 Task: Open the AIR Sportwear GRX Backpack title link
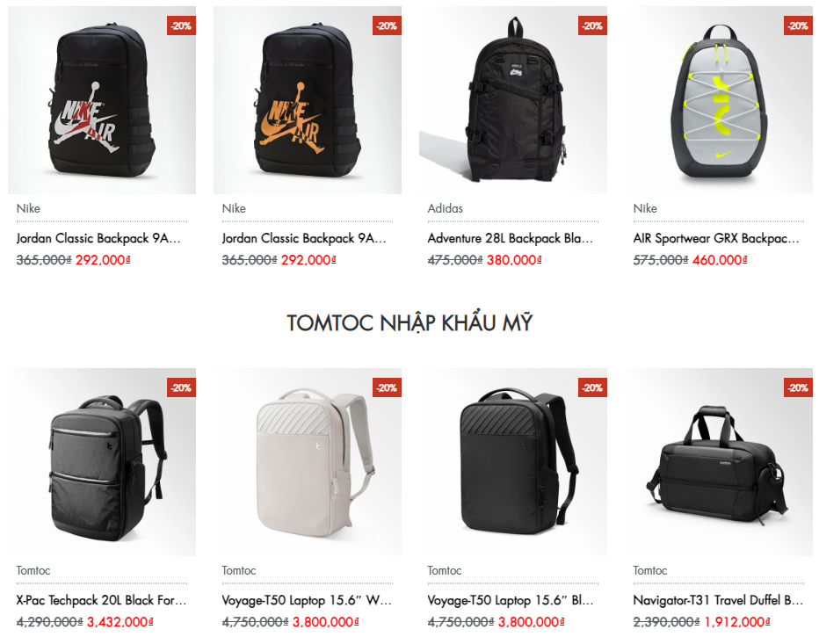[716, 238]
